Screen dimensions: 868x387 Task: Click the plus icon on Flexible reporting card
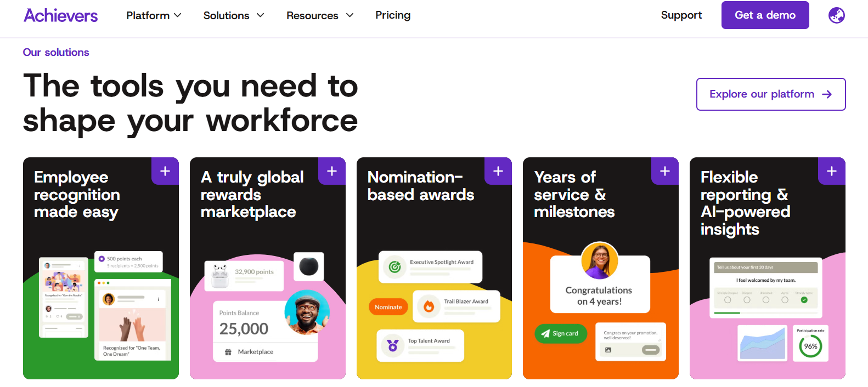pyautogui.click(x=831, y=171)
